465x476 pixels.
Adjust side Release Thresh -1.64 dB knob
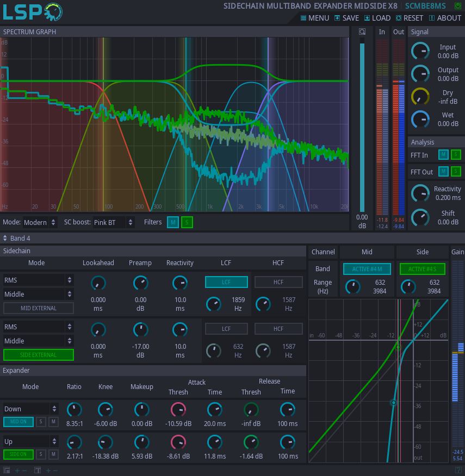click(x=251, y=443)
